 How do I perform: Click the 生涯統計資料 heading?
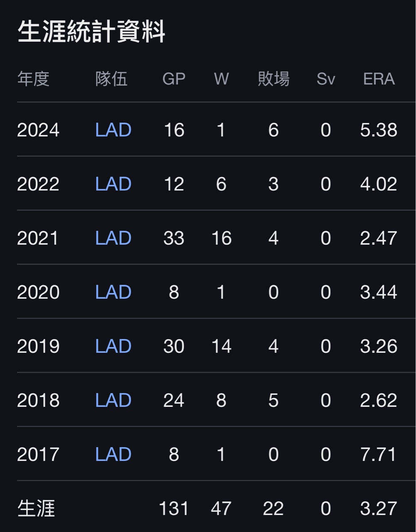tap(91, 32)
